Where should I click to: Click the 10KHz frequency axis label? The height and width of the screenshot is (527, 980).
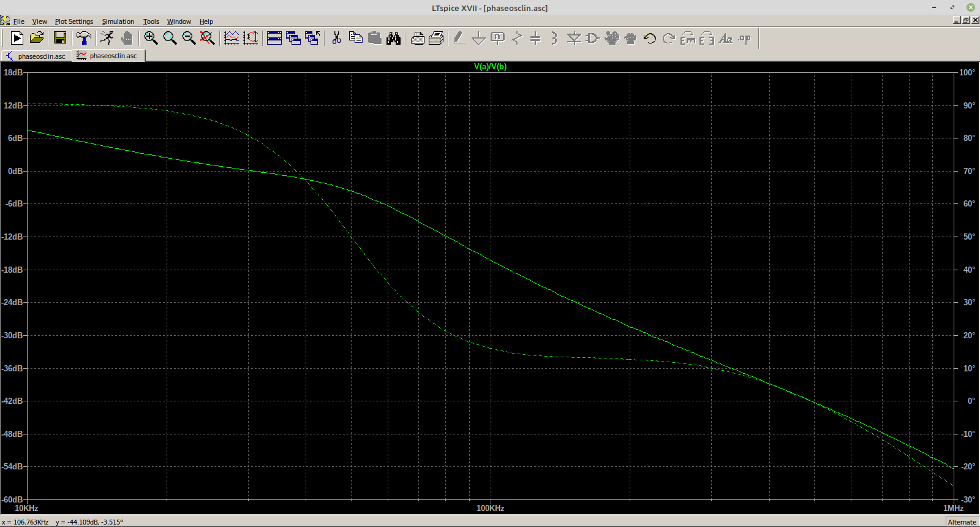(26, 508)
